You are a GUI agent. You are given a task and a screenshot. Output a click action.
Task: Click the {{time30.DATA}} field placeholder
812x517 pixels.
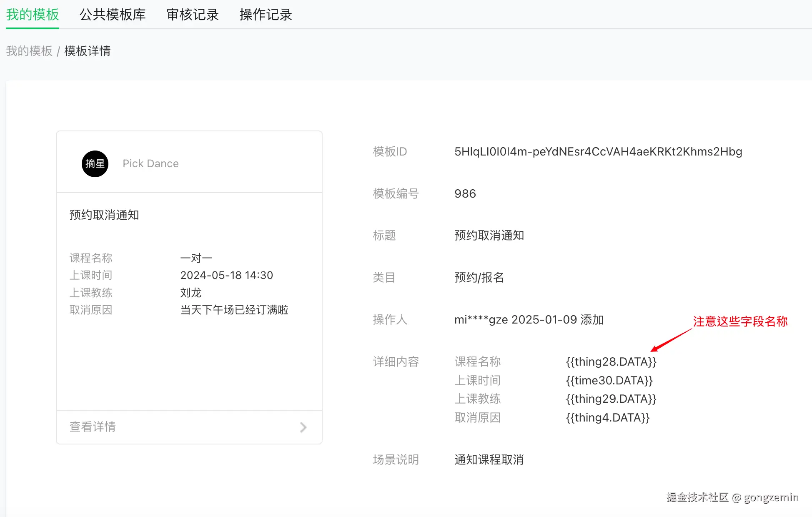[609, 380]
